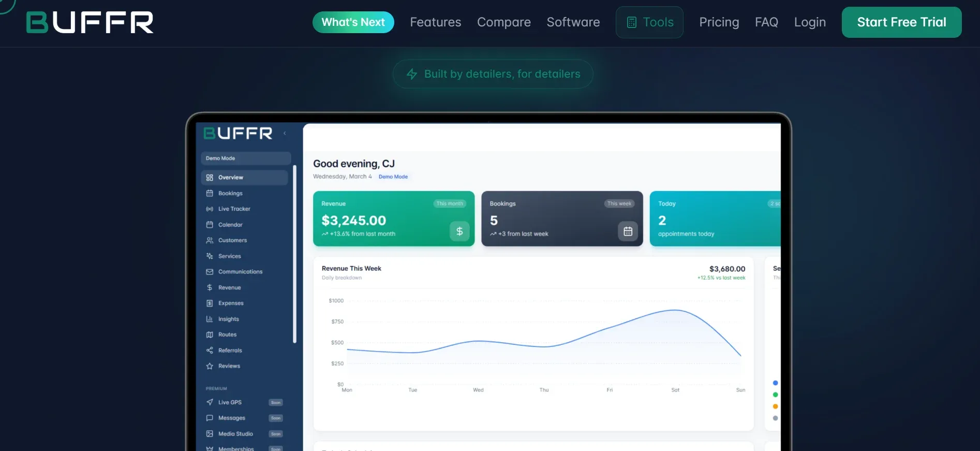Click the 'Built by detailers, for detailers' text

coord(502,74)
